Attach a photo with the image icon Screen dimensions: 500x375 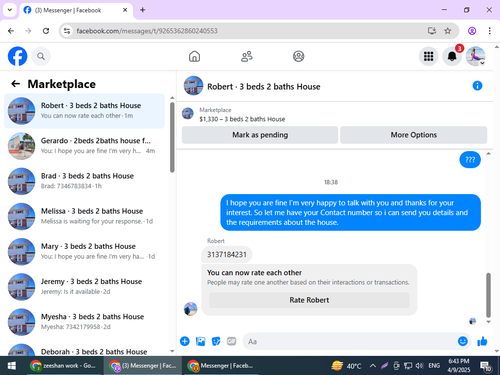(x=200, y=341)
